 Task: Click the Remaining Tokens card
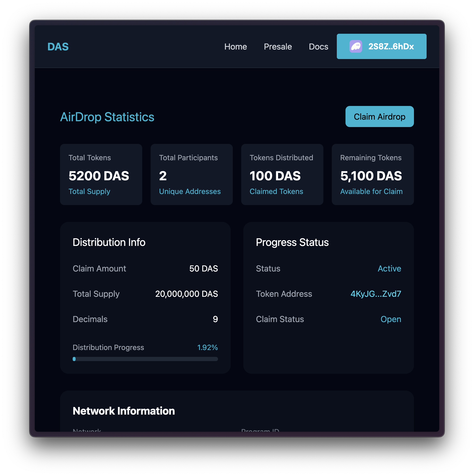pos(373,174)
